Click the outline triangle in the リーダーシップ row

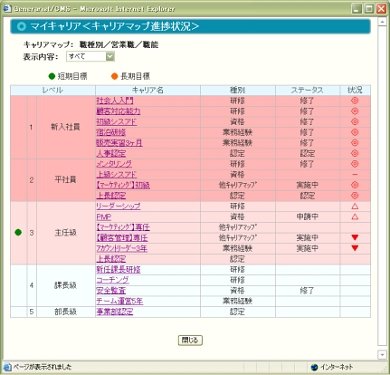point(355,206)
